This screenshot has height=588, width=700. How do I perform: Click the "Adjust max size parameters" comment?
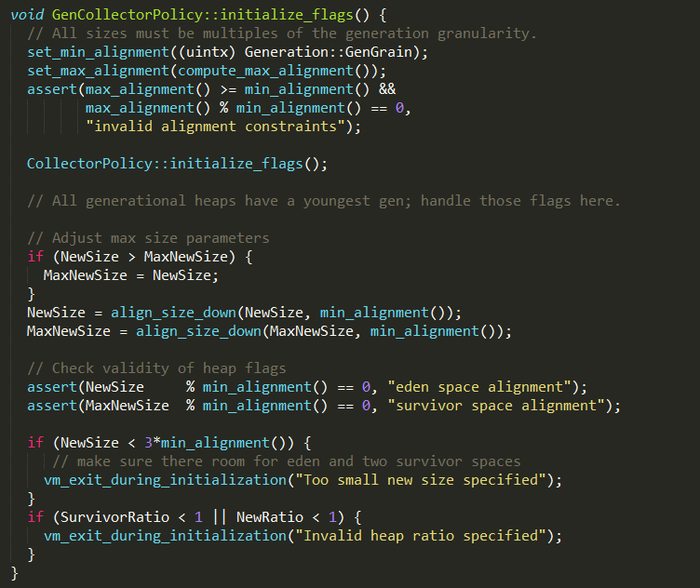pos(148,238)
